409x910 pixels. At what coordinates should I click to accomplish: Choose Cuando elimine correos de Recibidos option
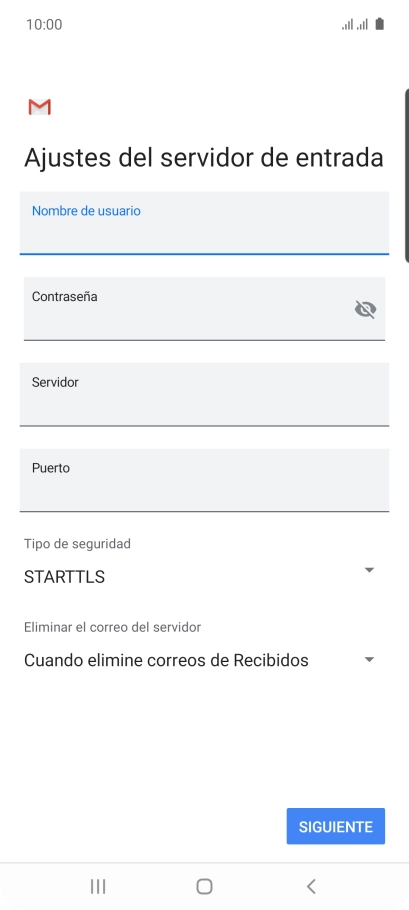[x=166, y=660]
